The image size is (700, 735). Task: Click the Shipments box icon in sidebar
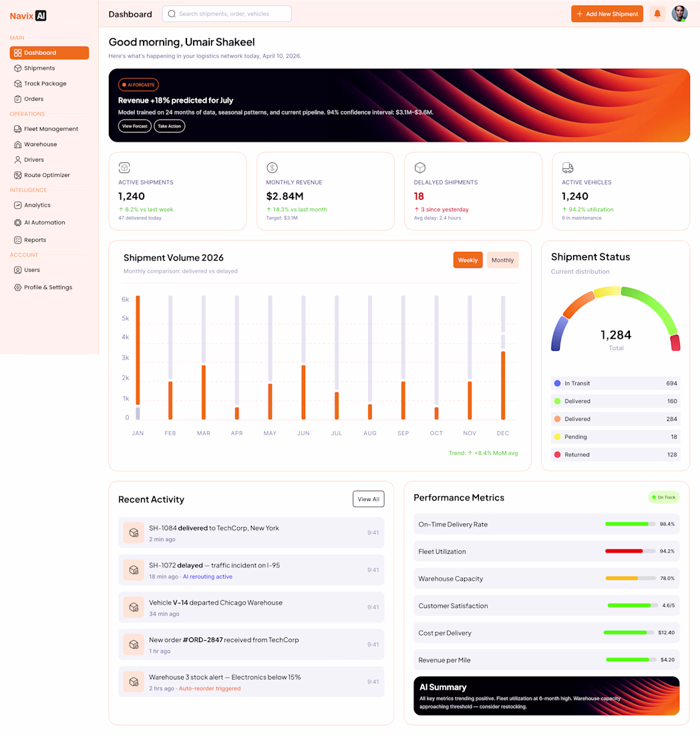(18, 68)
